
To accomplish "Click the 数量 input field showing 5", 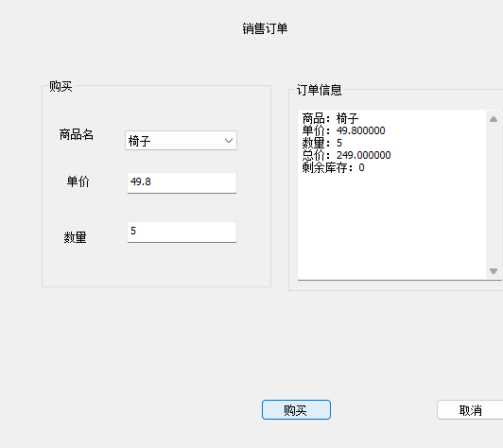I will pos(182,232).
